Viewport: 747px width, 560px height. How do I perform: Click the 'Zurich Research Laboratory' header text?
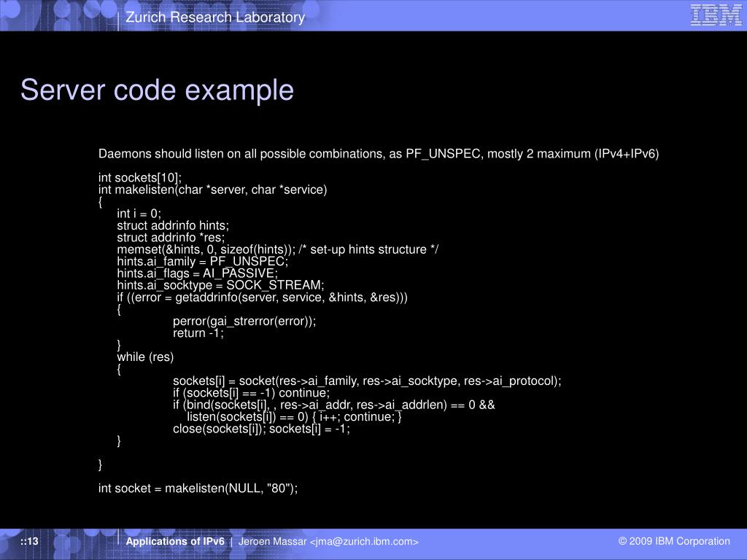(x=215, y=17)
